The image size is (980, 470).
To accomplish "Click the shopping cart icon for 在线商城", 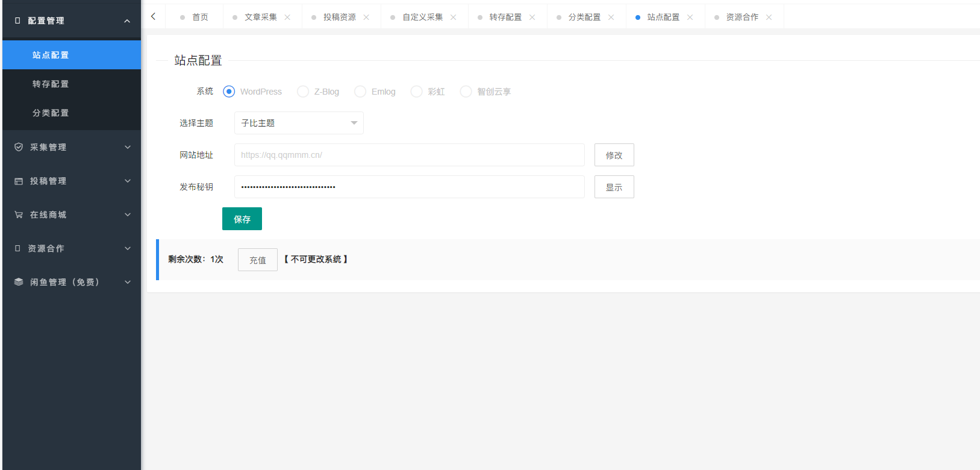I will tap(19, 215).
